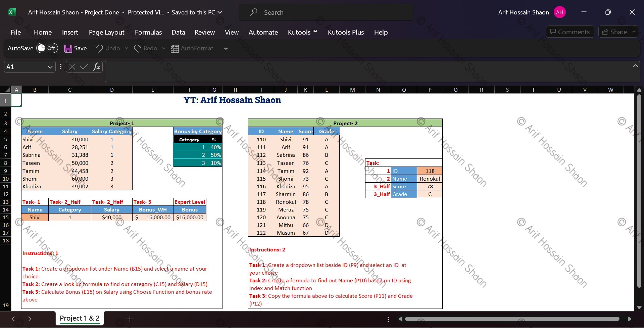Click the Enter checkmark beside formula bar
The image size is (644, 328).
pos(84,66)
